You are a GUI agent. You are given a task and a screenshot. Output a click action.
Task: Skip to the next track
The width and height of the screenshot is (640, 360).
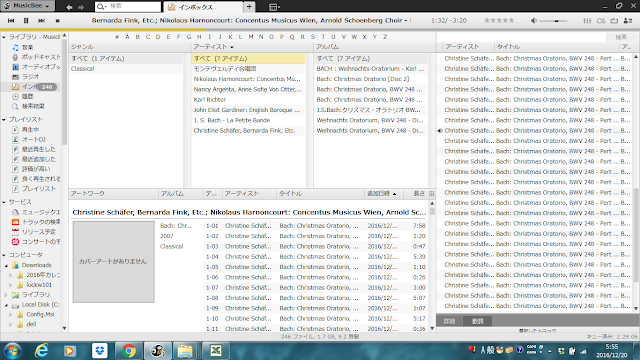pyautogui.click(x=41, y=20)
